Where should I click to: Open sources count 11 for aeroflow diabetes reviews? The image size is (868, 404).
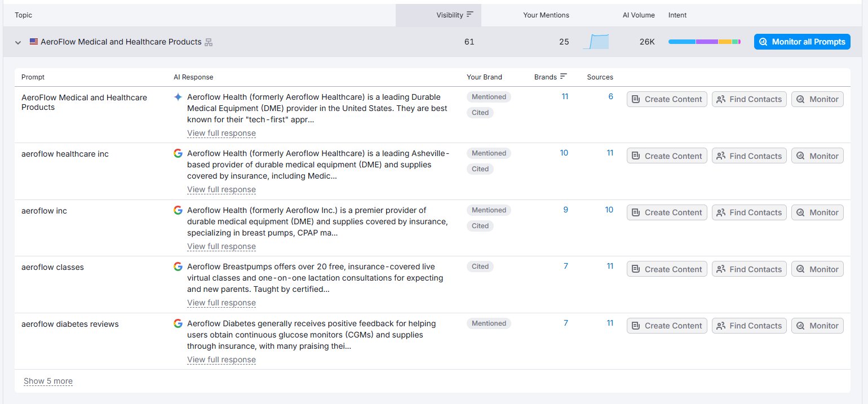click(x=610, y=323)
